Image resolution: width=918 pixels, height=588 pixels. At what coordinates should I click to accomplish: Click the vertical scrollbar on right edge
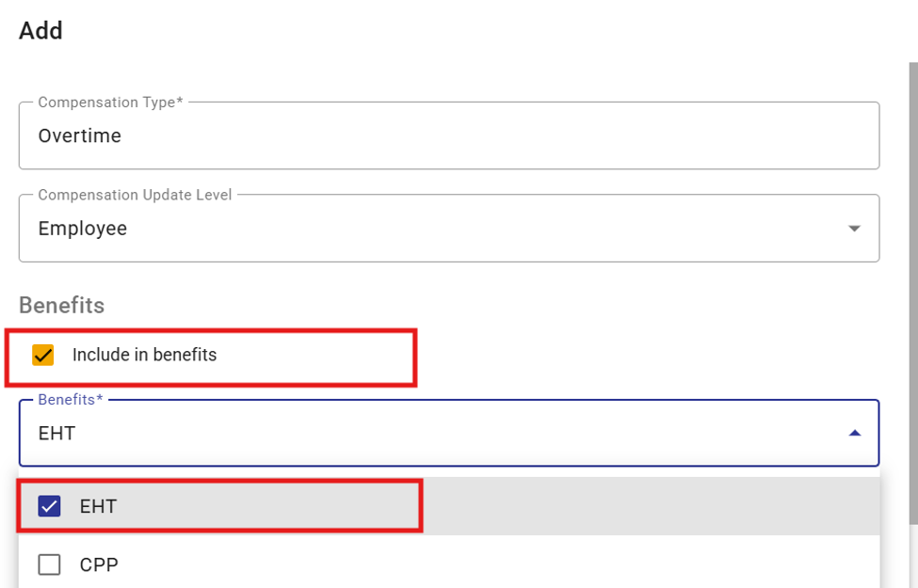(913, 293)
